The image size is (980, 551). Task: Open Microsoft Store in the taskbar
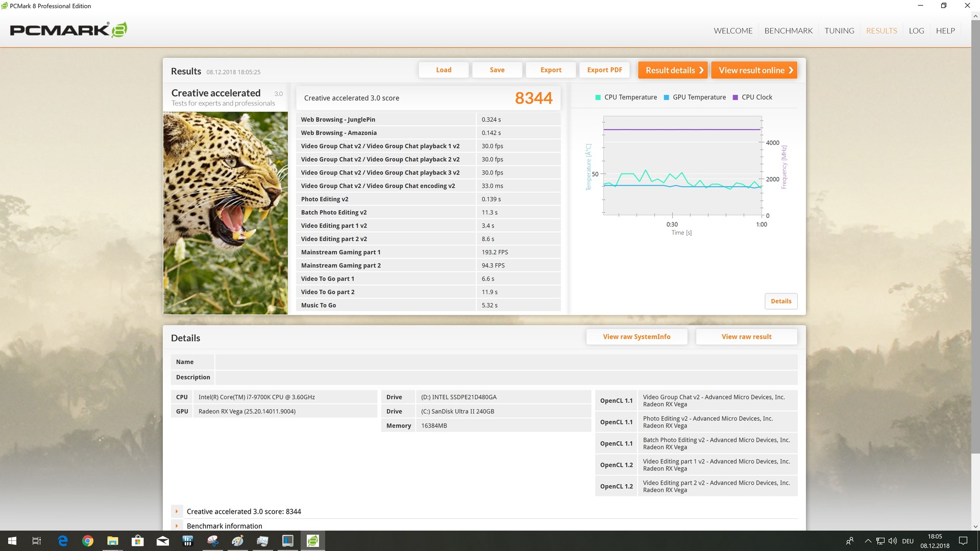138,541
